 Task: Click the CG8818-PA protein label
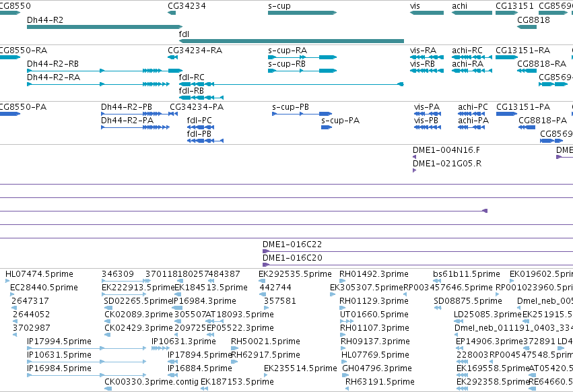[543, 121]
